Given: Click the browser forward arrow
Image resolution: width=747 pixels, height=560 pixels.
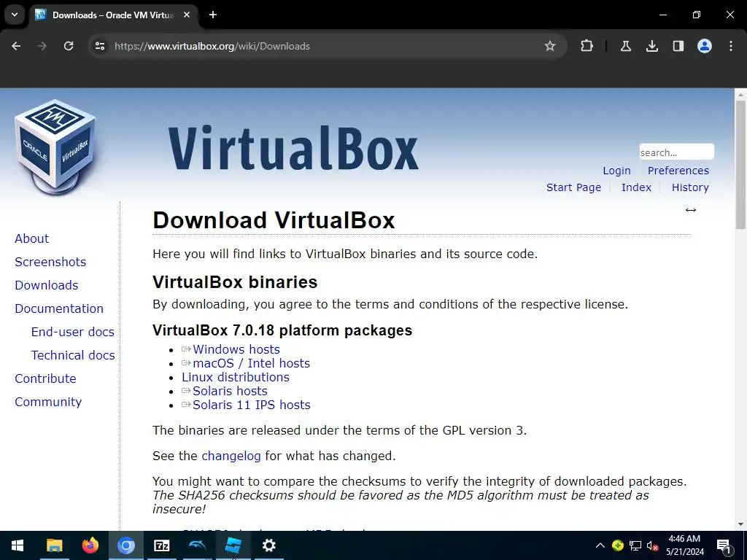Looking at the screenshot, I should click(42, 46).
